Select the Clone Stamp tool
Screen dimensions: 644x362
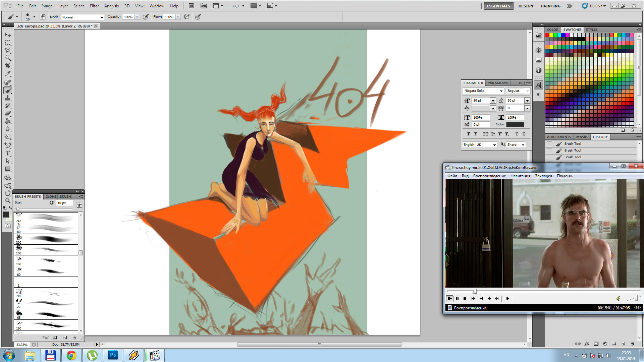coord(8,98)
